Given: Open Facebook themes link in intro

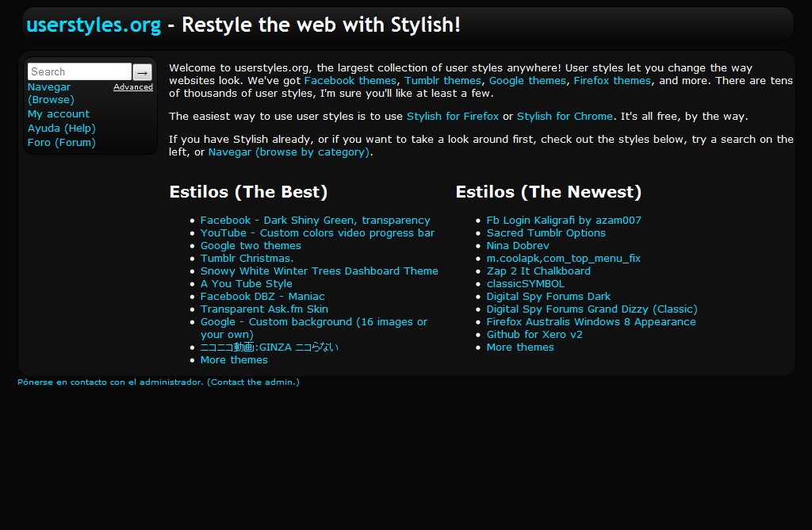Looking at the screenshot, I should click(x=350, y=81).
